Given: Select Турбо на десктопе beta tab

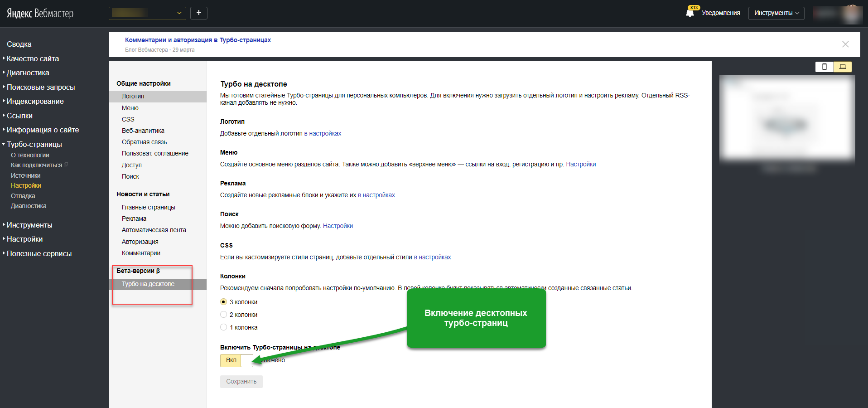Looking at the screenshot, I should [158, 284].
